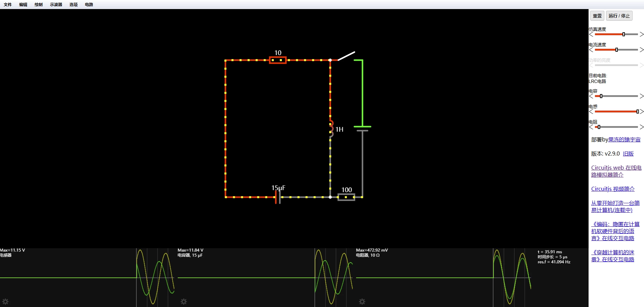Select the 15µF capacitor in the circuit
Screen dimensions: 644x307
pos(278,197)
